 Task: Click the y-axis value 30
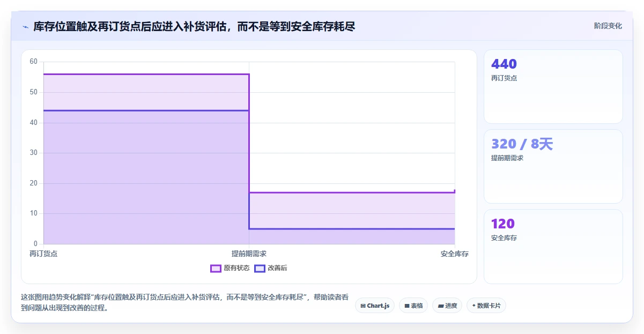(34, 153)
